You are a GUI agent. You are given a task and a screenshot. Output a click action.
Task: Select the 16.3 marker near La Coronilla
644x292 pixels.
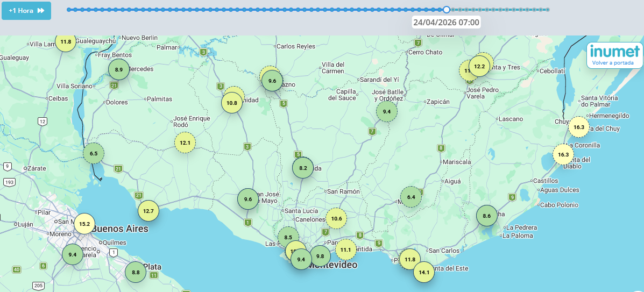(x=563, y=154)
